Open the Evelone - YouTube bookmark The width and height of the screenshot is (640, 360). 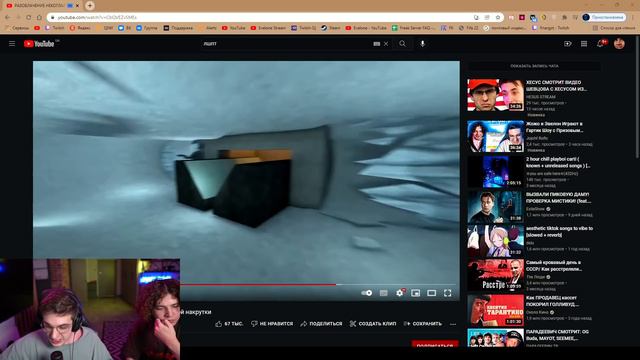coord(366,28)
